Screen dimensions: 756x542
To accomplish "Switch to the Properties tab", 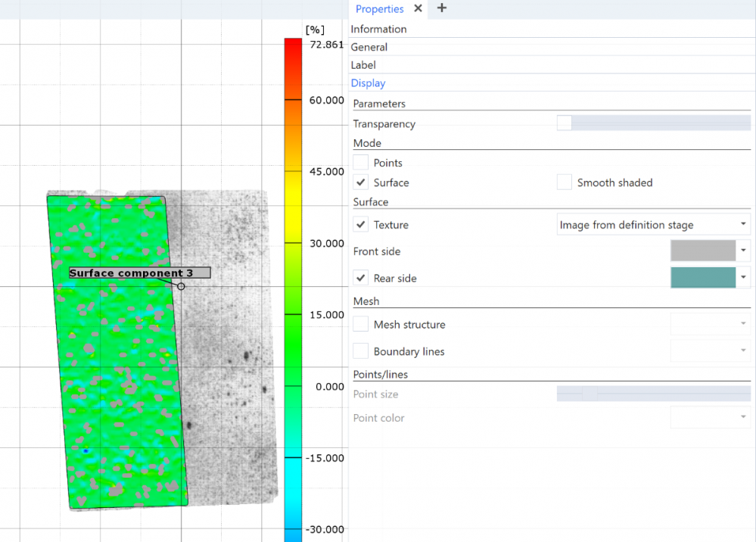I will (379, 9).
